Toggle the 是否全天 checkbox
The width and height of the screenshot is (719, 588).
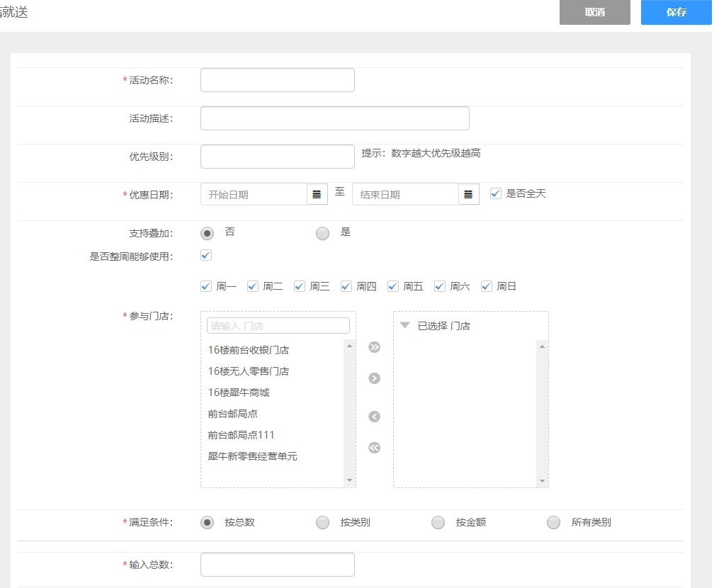click(495, 193)
